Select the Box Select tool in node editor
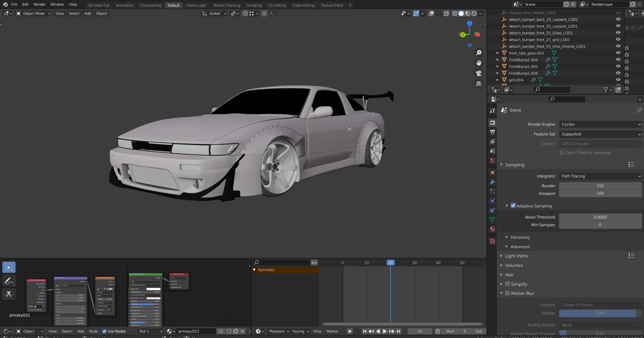This screenshot has width=644, height=338. (x=9, y=267)
